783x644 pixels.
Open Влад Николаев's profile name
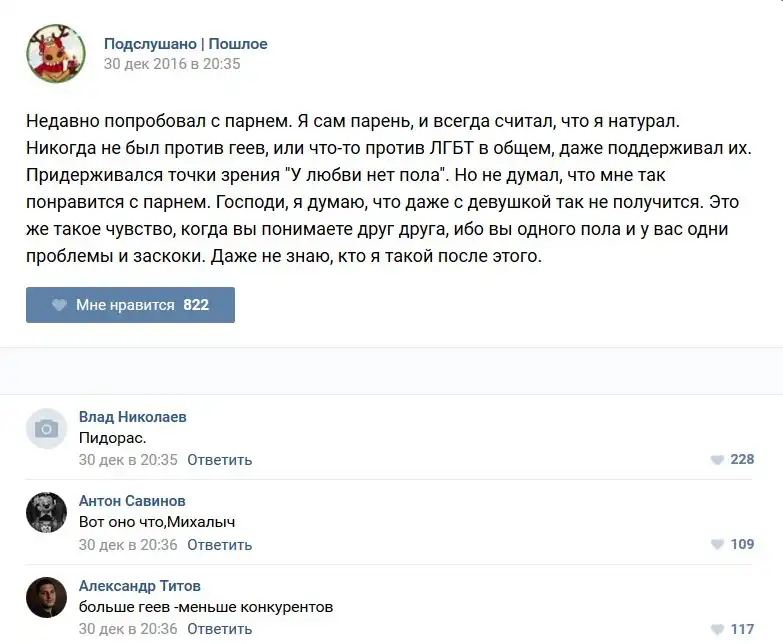tap(132, 417)
